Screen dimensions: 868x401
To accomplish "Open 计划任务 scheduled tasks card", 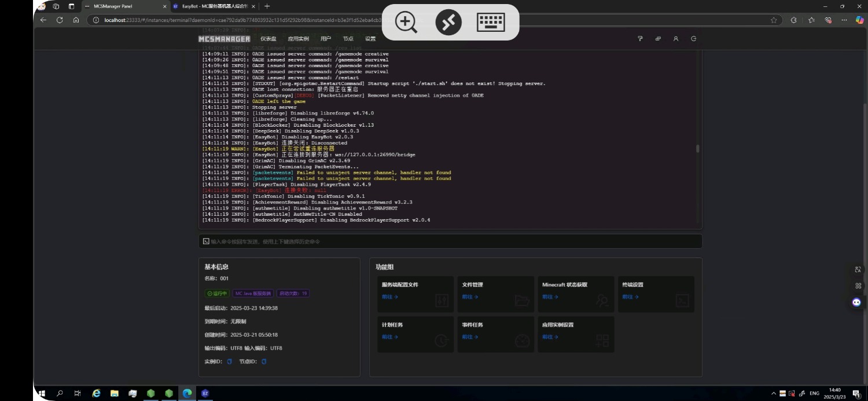I will point(415,334).
